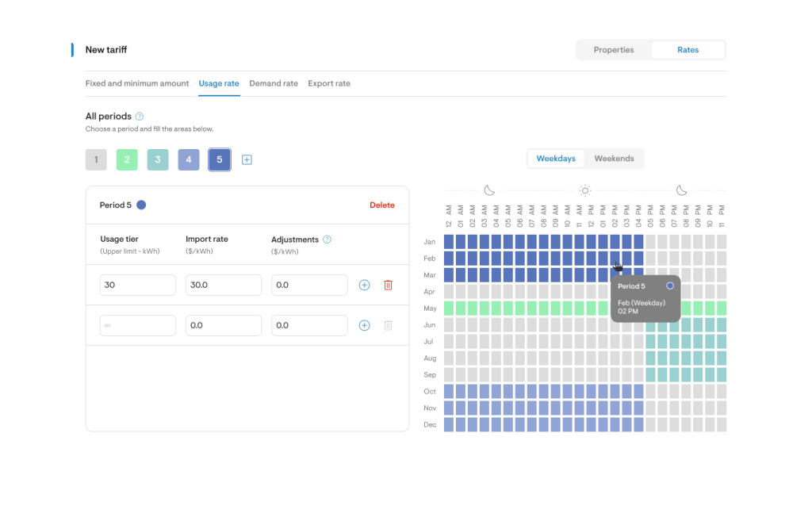Add a tier after the first row

coord(365,285)
